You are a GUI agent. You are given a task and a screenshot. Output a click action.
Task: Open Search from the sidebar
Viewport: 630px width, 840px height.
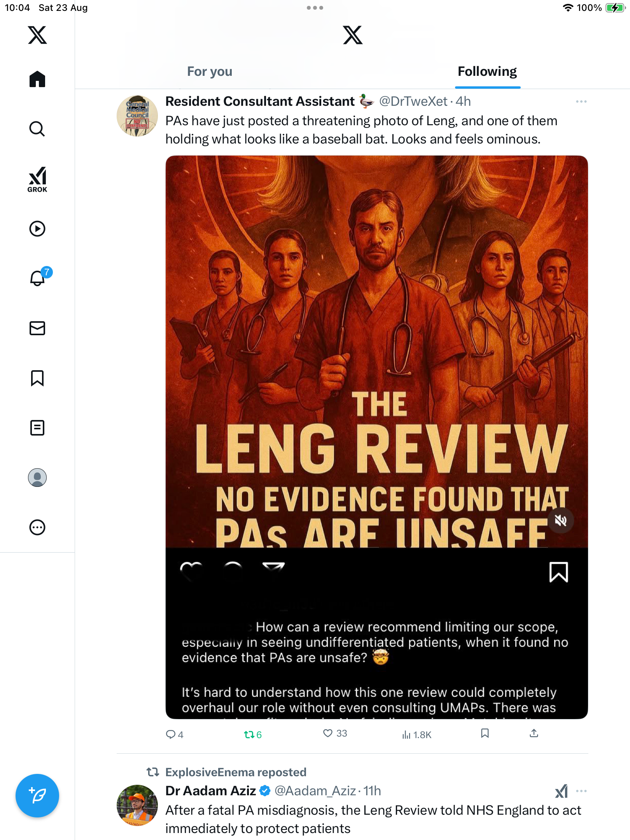point(37,129)
